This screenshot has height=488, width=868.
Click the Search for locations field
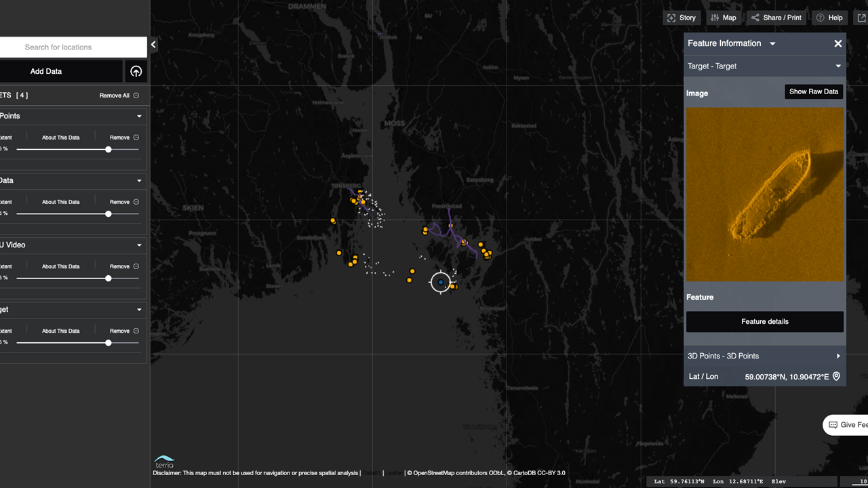point(68,47)
